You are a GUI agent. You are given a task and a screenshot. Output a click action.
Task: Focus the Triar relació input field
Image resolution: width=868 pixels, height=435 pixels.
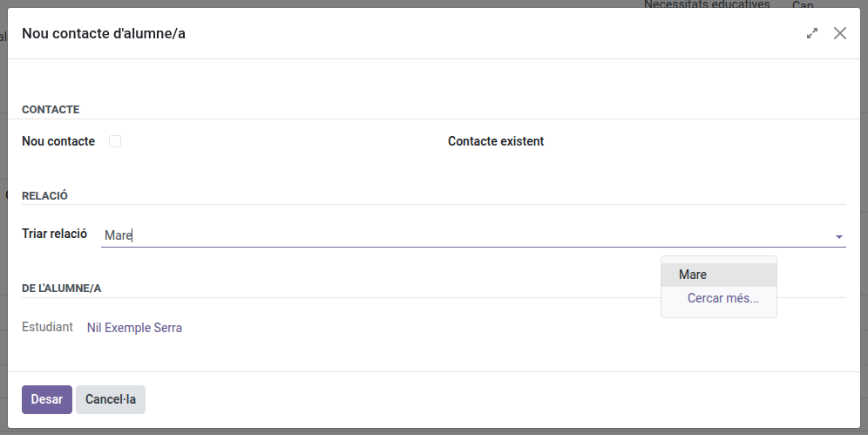pos(466,235)
